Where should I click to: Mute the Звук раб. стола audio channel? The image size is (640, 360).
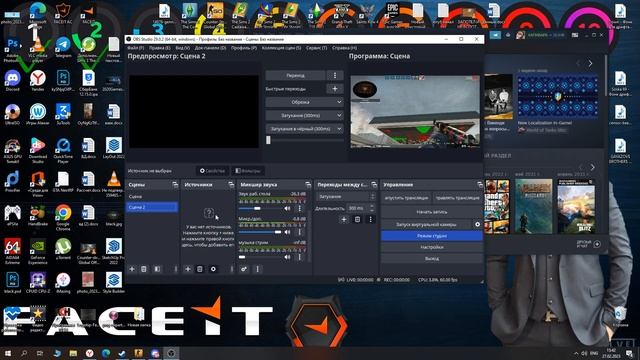(x=287, y=208)
